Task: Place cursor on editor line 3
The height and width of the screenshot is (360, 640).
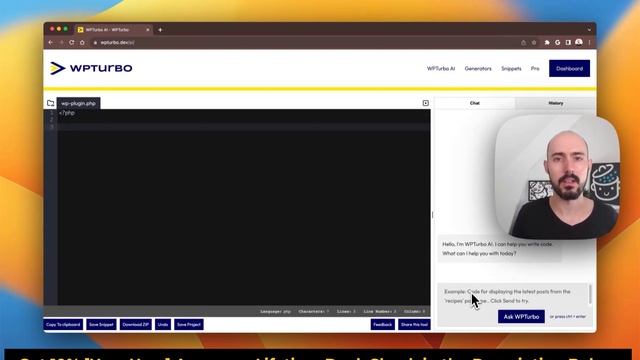Action: tap(244, 127)
